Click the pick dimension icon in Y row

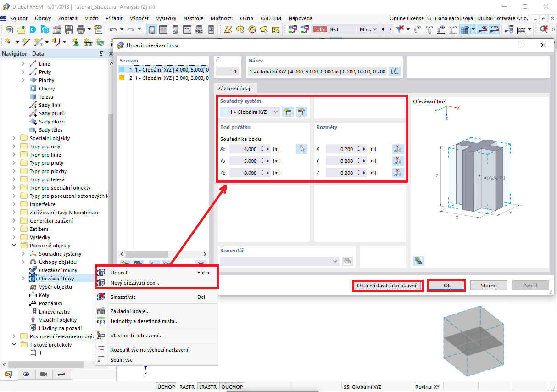pyautogui.click(x=397, y=161)
